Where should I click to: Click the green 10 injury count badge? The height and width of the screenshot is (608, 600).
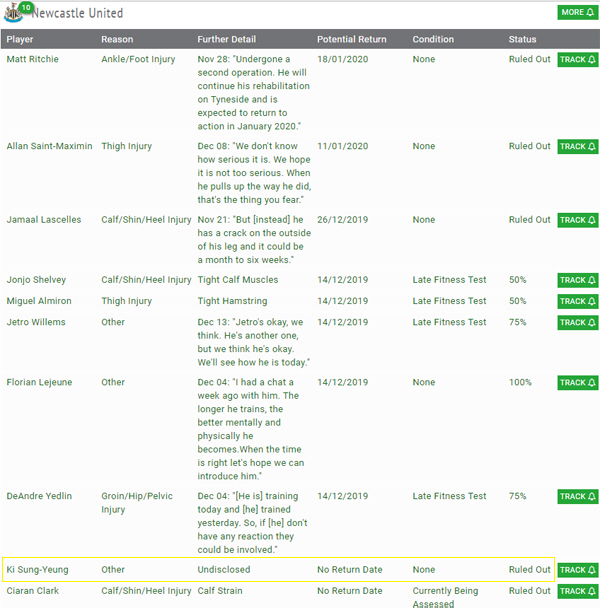26,7
